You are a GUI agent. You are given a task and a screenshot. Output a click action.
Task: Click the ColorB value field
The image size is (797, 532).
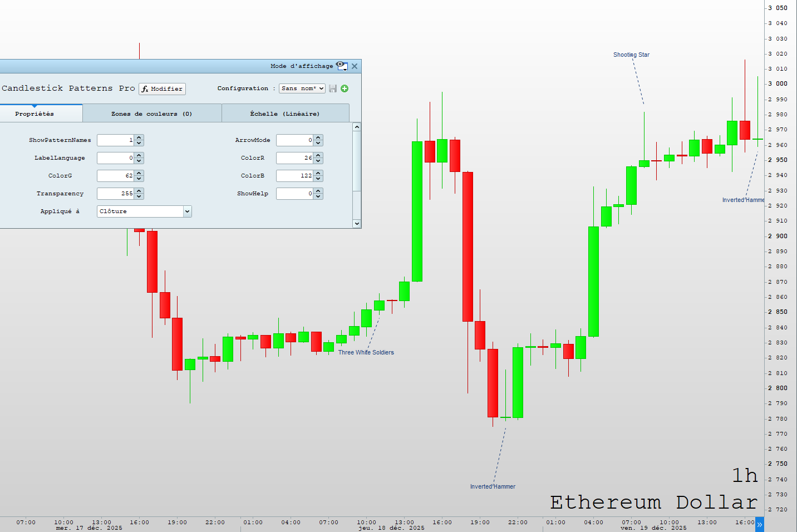coord(294,176)
